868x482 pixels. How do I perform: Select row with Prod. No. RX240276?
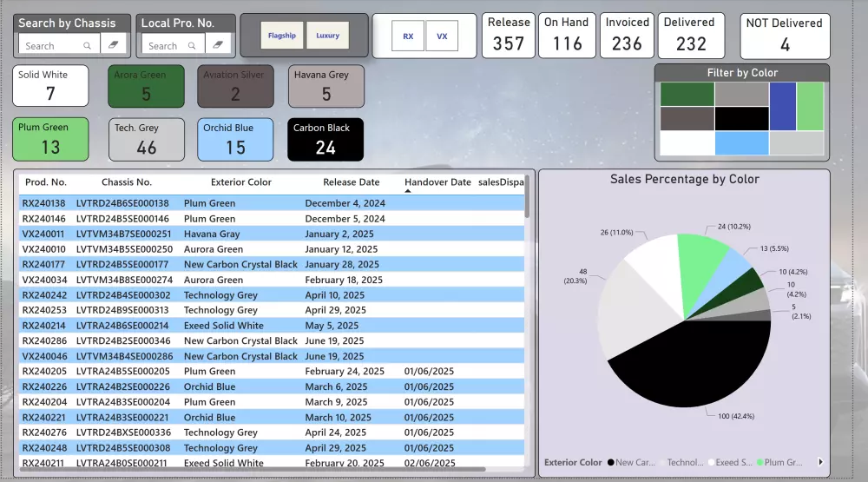point(272,432)
